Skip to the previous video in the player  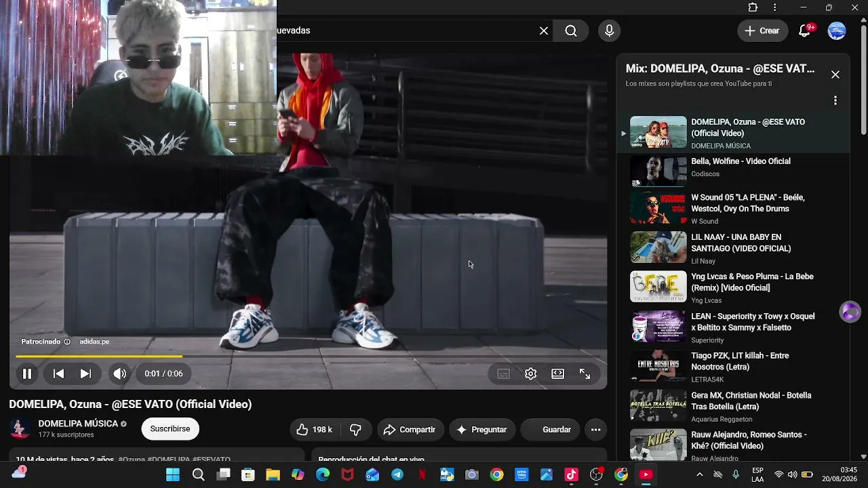pos(59,373)
